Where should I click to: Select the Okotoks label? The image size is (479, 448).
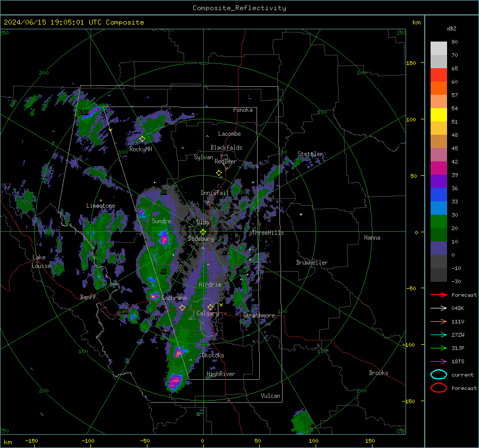(x=213, y=355)
